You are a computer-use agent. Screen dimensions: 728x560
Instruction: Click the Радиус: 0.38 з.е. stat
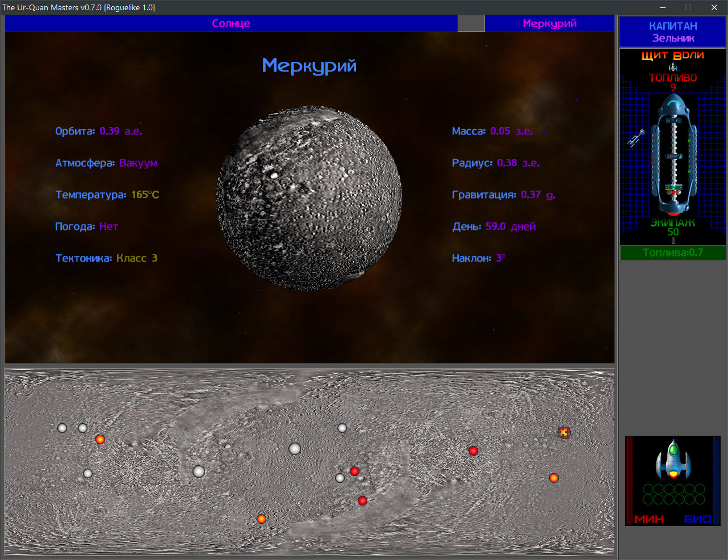(496, 163)
